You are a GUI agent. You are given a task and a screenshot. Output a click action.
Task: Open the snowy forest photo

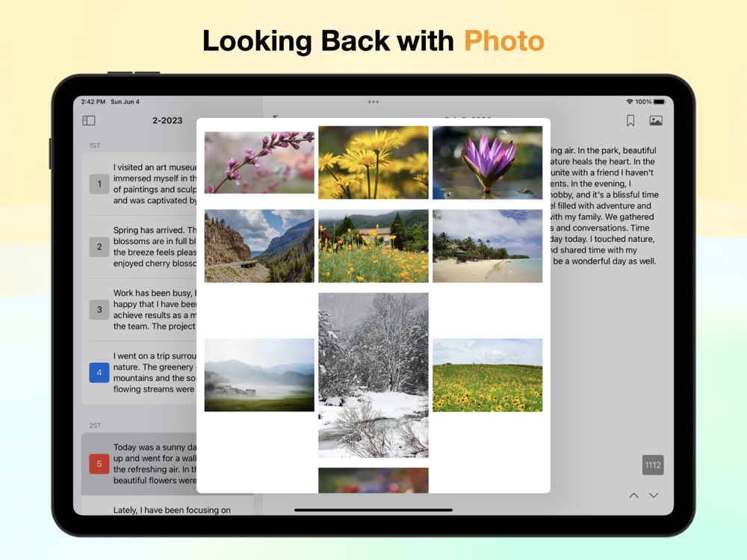click(x=373, y=376)
